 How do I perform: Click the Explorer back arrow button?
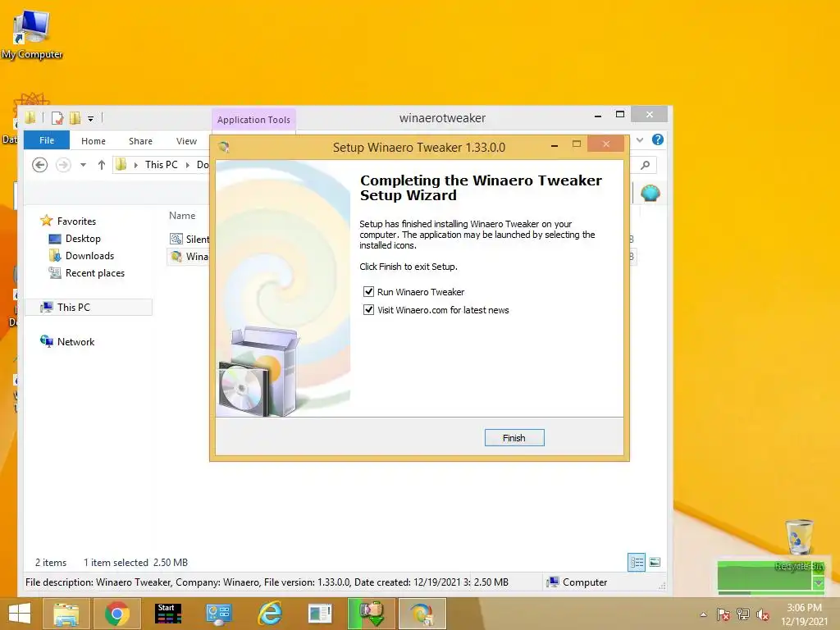[39, 164]
